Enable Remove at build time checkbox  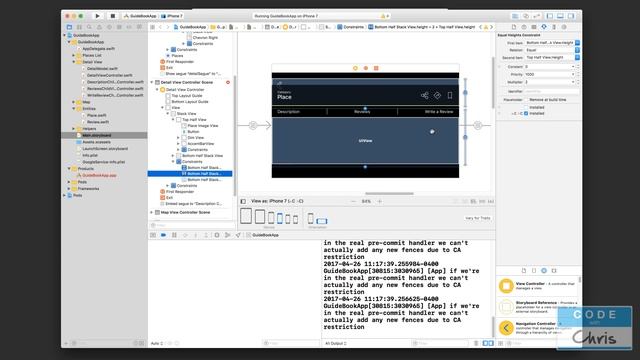tap(526, 100)
